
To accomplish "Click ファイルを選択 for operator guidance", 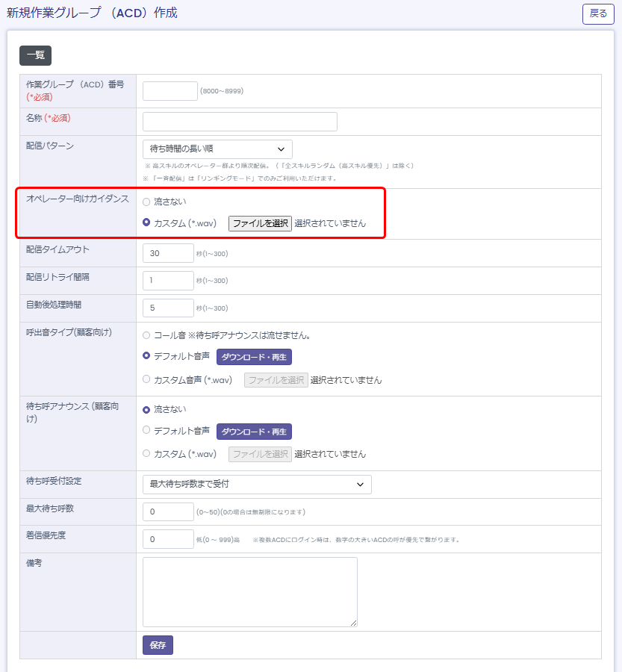I will (260, 223).
